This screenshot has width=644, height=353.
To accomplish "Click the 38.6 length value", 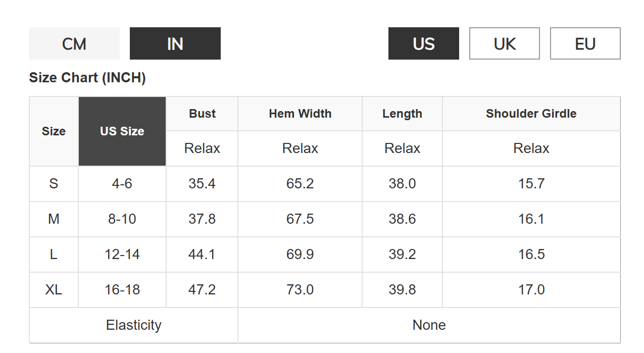I will [402, 219].
